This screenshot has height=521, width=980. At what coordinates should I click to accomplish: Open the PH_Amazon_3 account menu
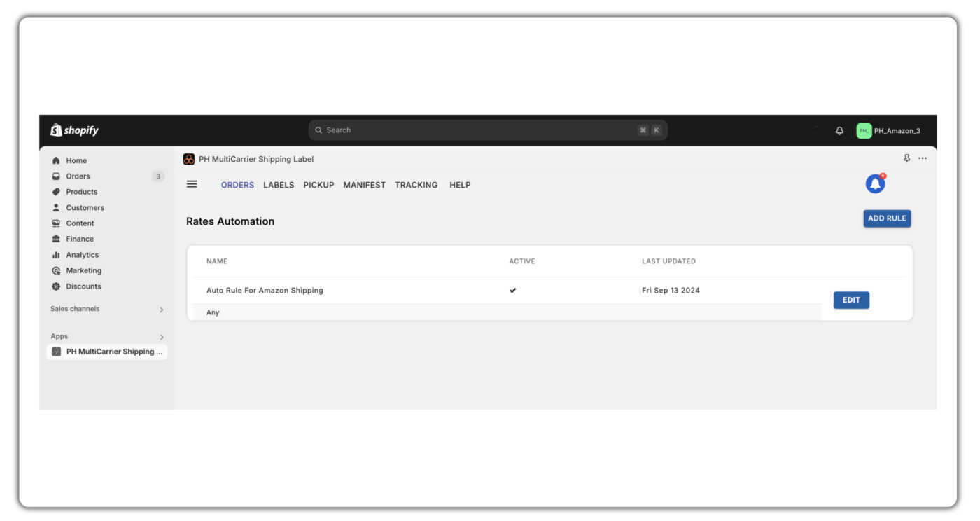[889, 131]
